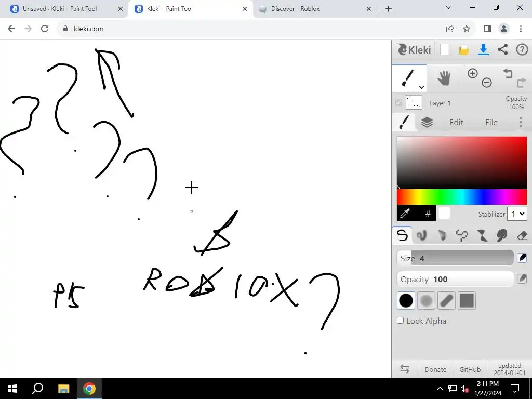This screenshot has height=399, width=532.
Task: Choose the solid round brush tip
Action: click(406, 300)
